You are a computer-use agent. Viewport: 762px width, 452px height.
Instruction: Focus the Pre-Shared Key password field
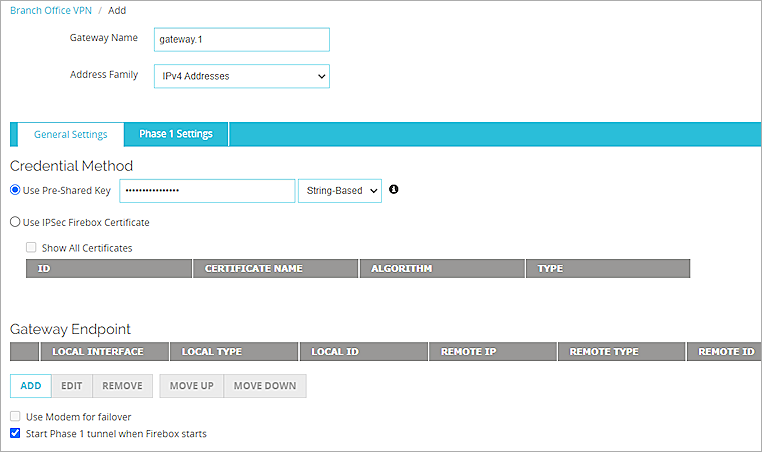(x=206, y=191)
